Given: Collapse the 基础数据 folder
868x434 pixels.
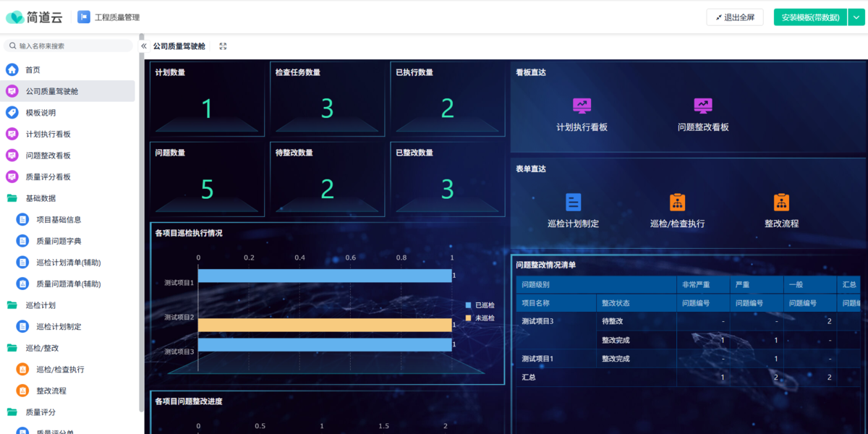Looking at the screenshot, I should point(12,198).
